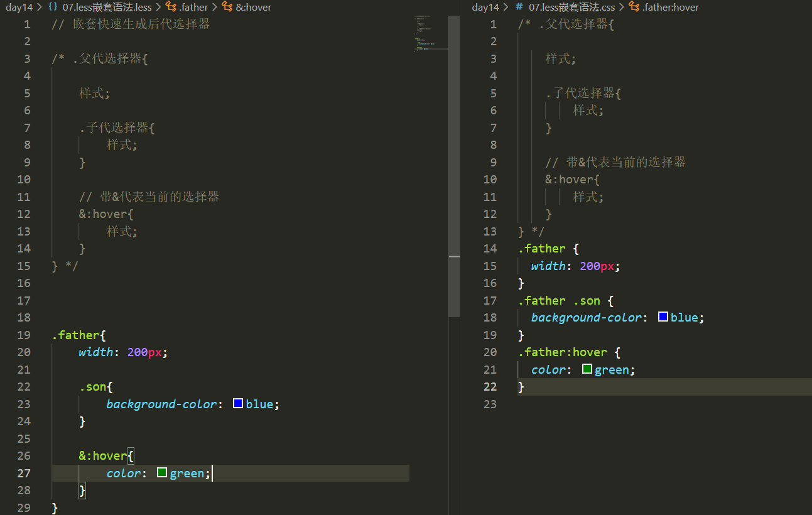Click '&:hover{' comment on css line 10

pos(573,179)
